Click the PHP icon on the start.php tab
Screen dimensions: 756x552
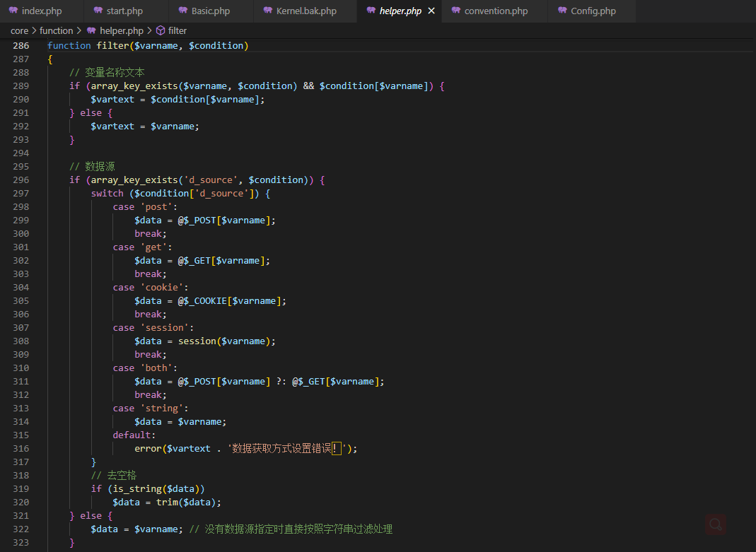(x=98, y=11)
